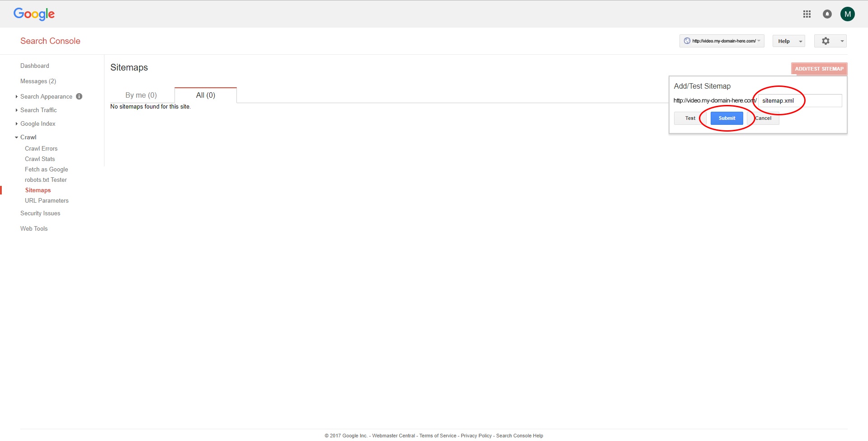Click the sitemap.xml input field
868x441 pixels.
[x=800, y=100]
